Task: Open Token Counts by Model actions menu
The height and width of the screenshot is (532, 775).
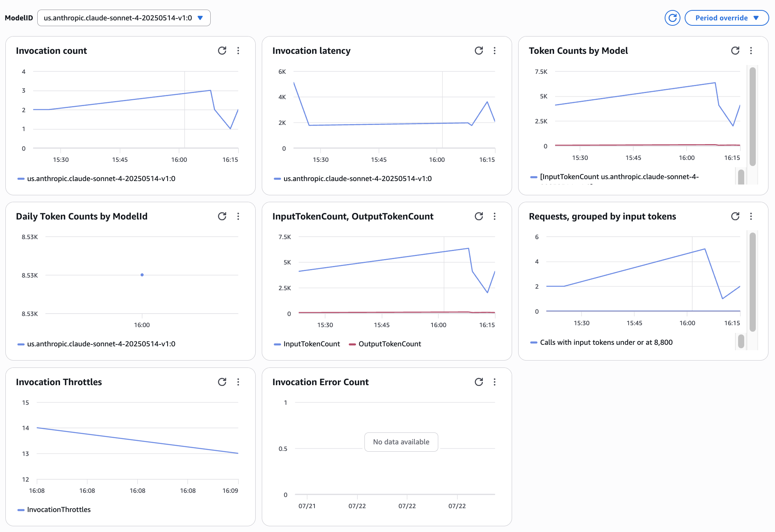Action: click(751, 51)
